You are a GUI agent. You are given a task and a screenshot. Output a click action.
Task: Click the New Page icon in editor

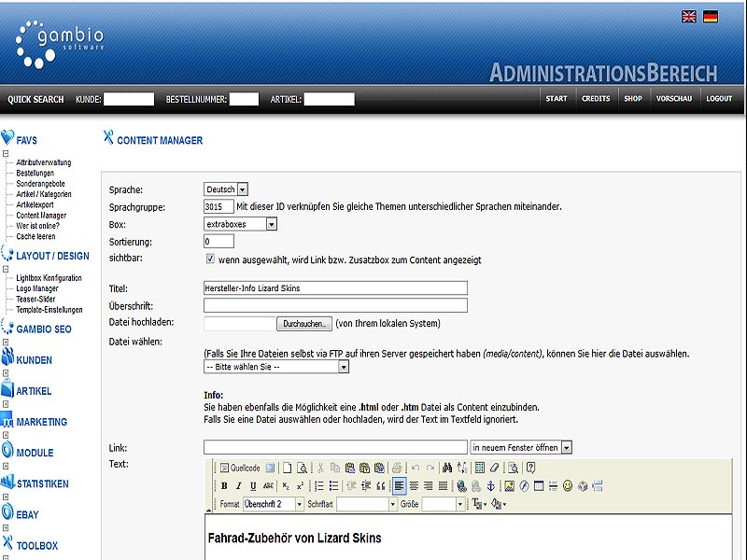pos(287,468)
